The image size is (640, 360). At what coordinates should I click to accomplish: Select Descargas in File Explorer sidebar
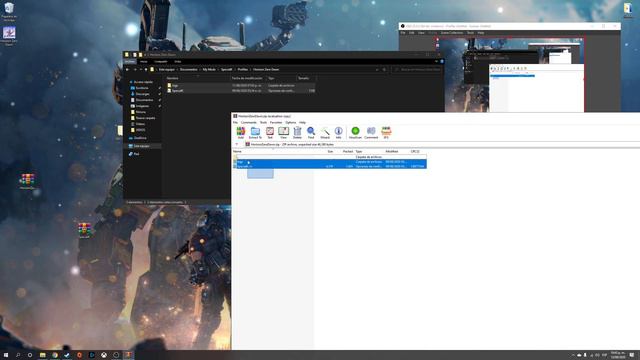[x=142, y=94]
